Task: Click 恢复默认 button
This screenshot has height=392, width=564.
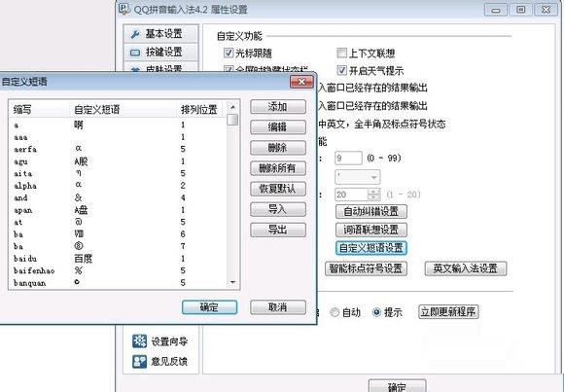Action: point(278,189)
